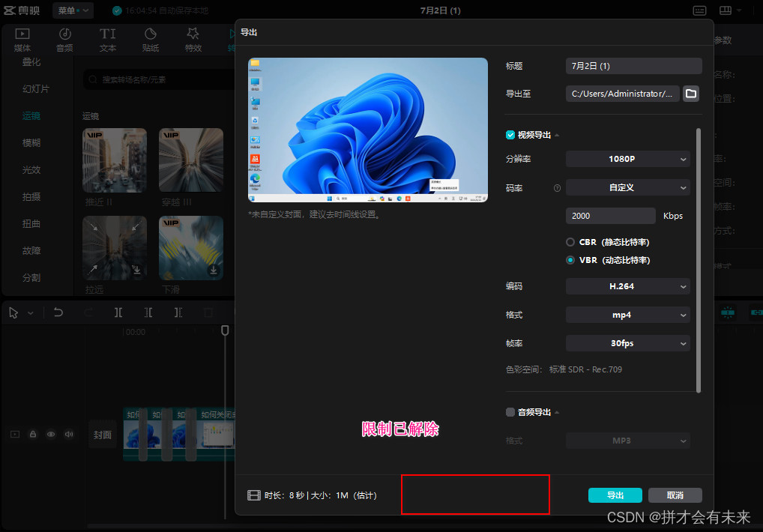Open the 媒体 media tab
This screenshot has width=763, height=532.
pos(22,40)
